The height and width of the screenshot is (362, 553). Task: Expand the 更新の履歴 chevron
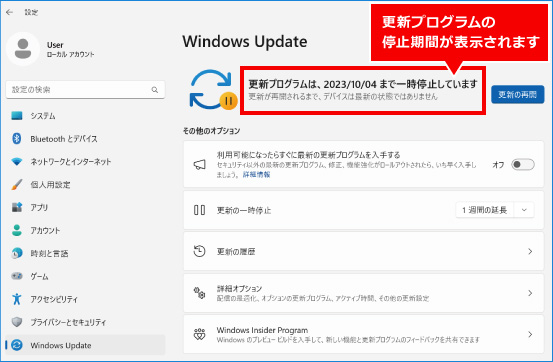click(x=530, y=251)
